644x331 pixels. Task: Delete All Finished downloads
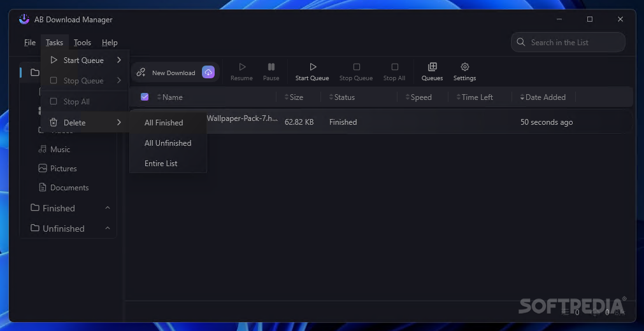point(168,123)
